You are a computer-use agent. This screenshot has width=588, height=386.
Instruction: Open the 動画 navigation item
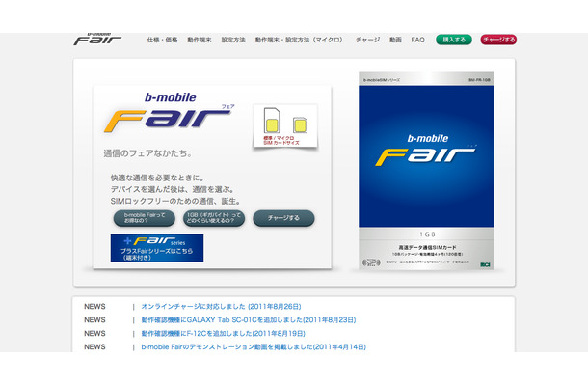395,40
